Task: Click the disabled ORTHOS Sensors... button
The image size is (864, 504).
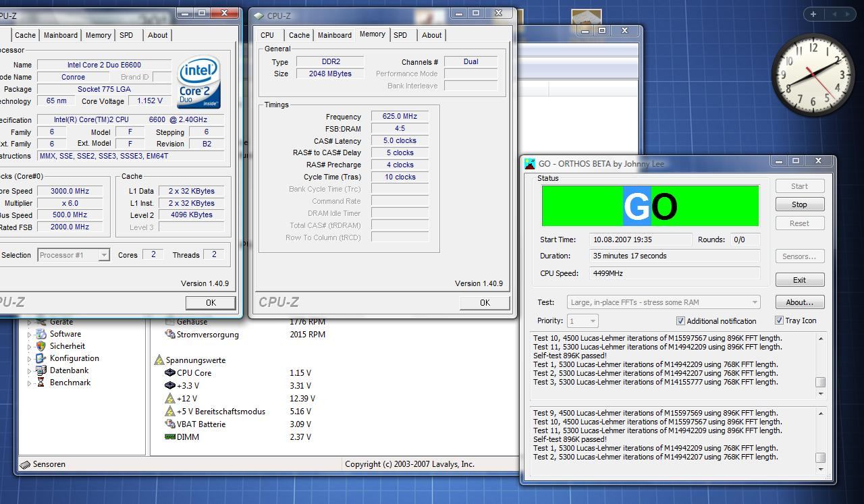Action: point(799,256)
